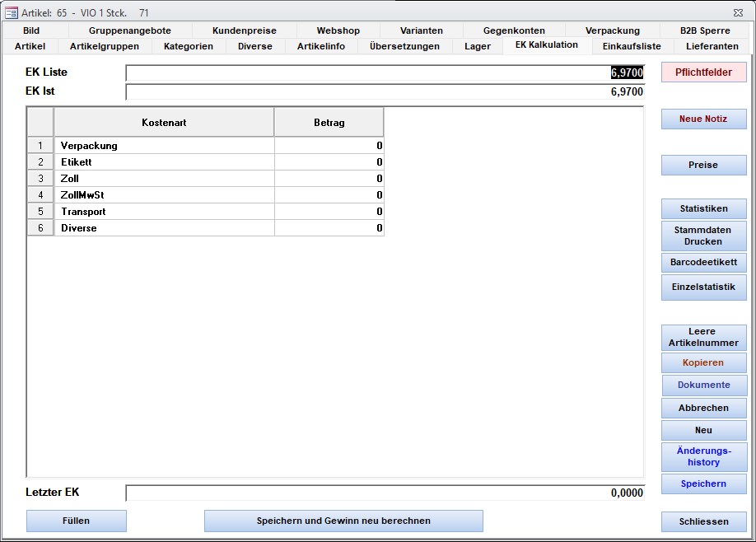This screenshot has width=756, height=542.
Task: Switch to the Lieferanten tab
Action: (712, 46)
